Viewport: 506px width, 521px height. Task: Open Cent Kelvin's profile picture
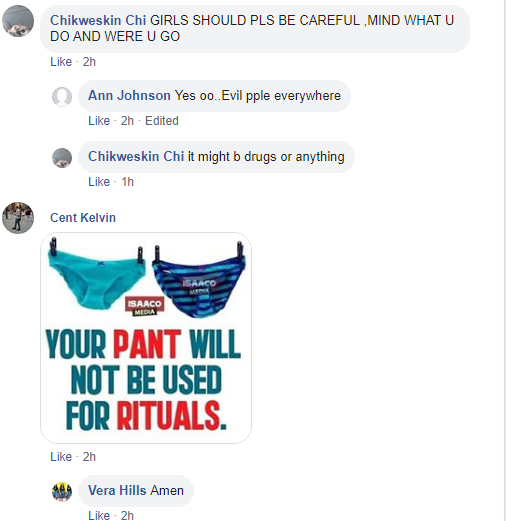tap(18, 218)
